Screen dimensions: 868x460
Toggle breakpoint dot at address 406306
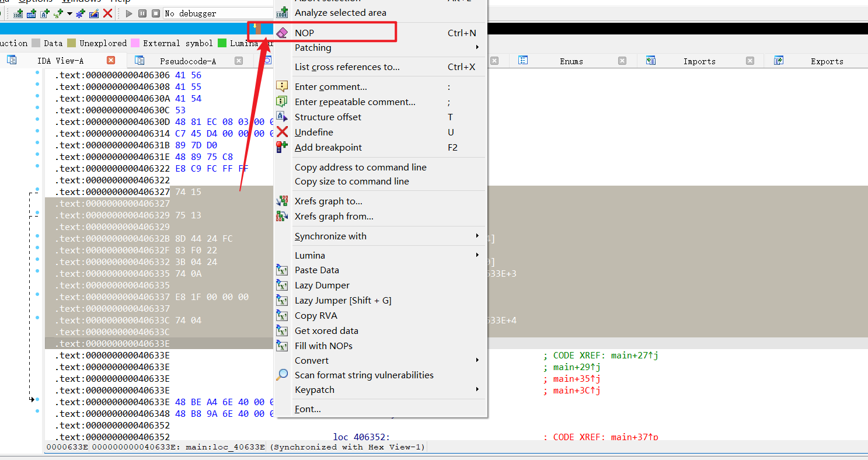[x=37, y=74]
